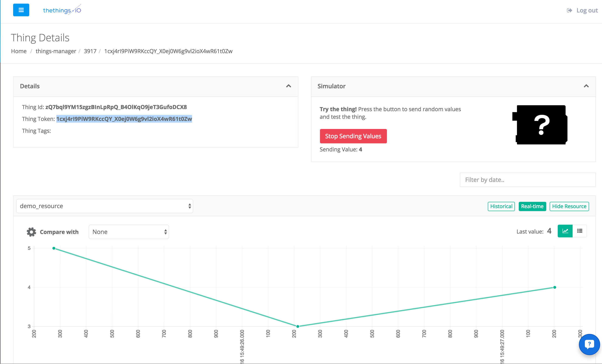
Task: Click the Filter by date field
Action: (x=527, y=180)
